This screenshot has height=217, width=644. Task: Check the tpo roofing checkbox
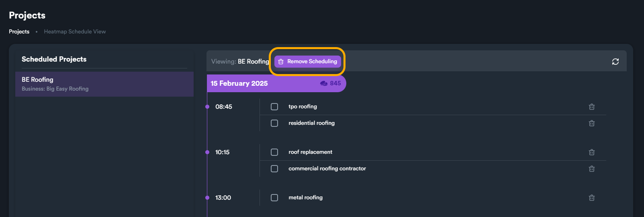tap(274, 107)
